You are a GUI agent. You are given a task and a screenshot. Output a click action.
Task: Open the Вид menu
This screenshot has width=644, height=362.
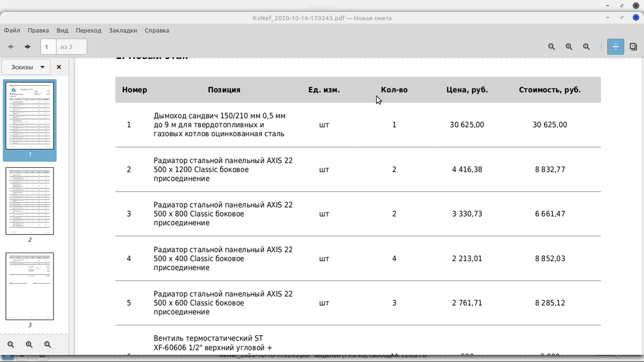pyautogui.click(x=62, y=31)
